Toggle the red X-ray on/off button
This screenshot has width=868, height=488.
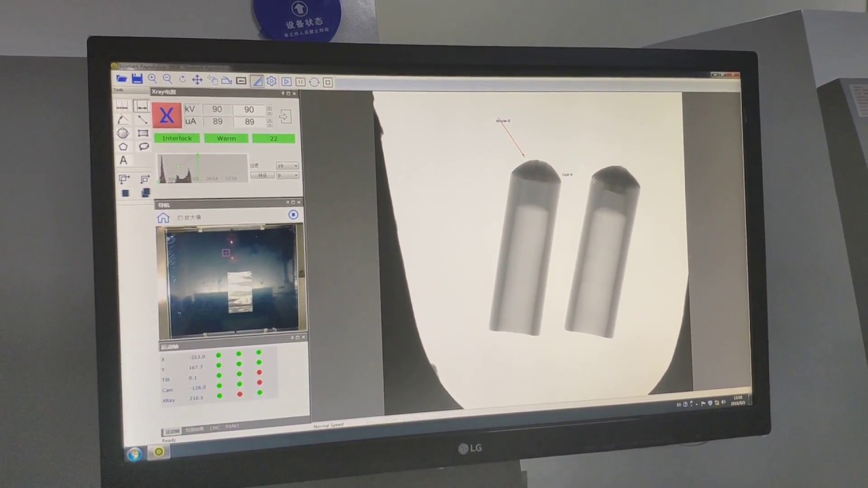coord(166,115)
